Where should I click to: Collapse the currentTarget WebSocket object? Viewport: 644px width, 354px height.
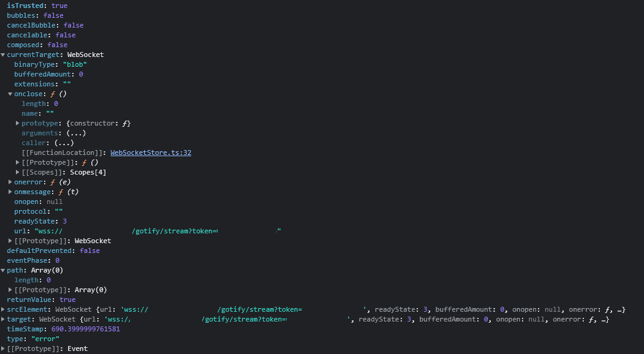3,55
